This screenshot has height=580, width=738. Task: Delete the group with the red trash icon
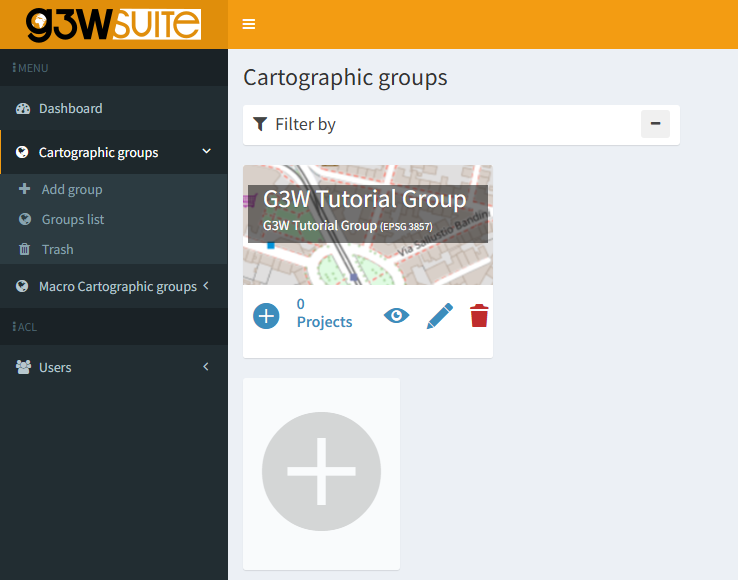coord(479,315)
